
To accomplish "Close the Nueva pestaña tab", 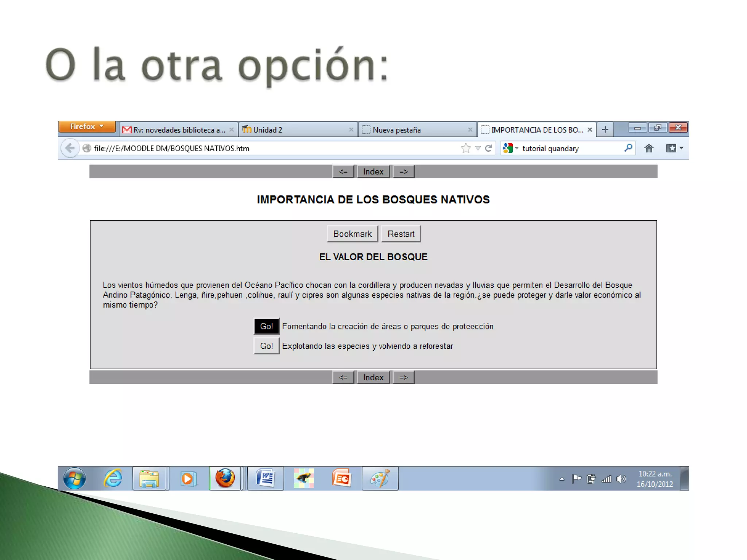I will [x=470, y=130].
